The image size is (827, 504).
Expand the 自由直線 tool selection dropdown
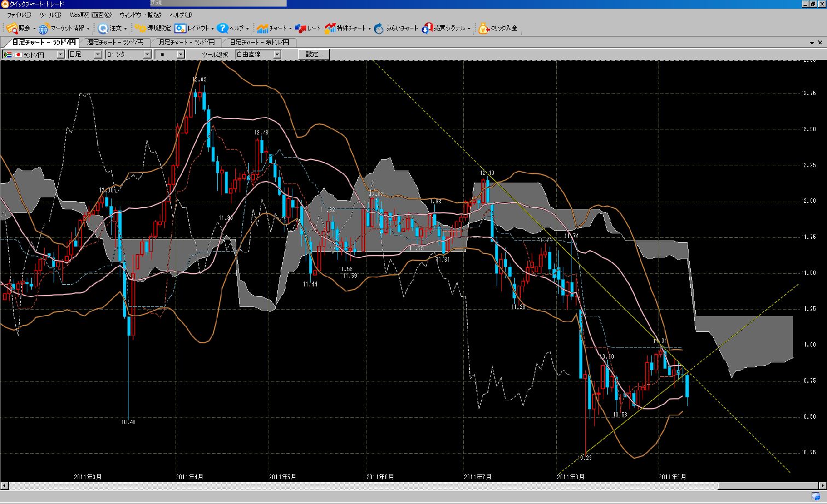tap(277, 55)
